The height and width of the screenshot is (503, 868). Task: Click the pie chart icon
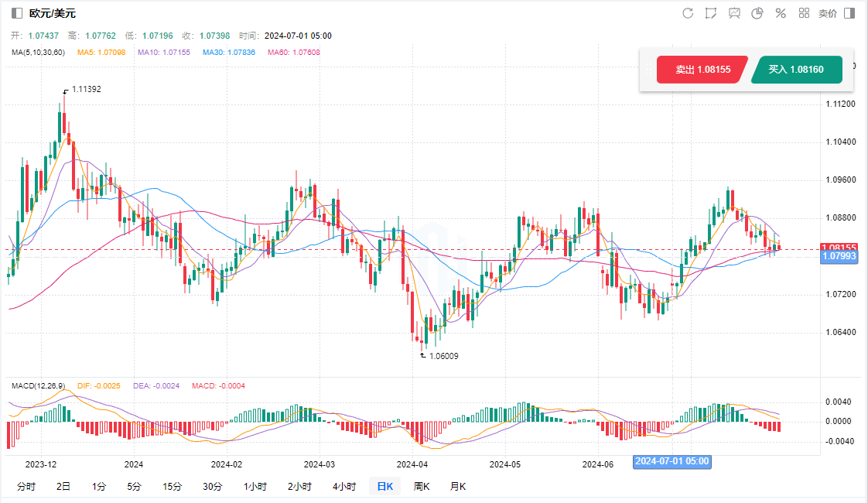click(757, 13)
